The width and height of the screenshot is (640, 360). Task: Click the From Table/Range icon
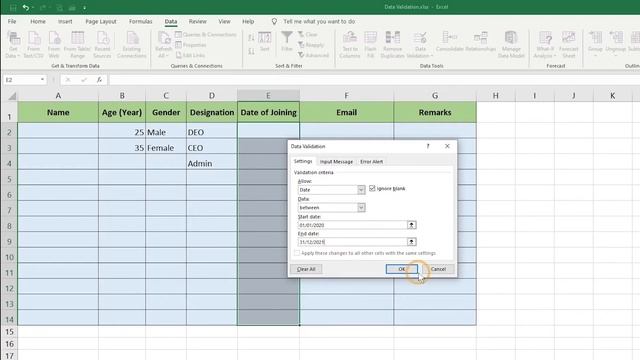pos(77,44)
